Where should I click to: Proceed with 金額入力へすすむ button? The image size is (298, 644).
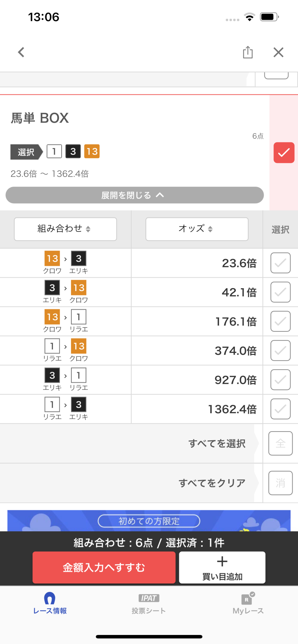tap(104, 567)
